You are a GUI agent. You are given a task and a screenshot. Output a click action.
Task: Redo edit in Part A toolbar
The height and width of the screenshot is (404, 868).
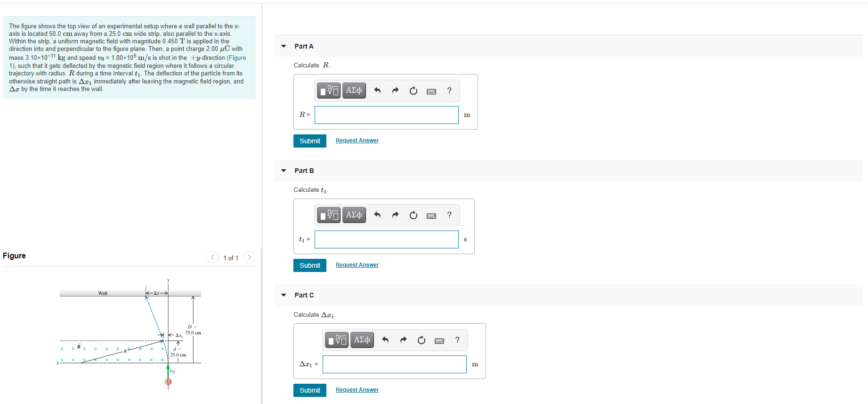395,91
